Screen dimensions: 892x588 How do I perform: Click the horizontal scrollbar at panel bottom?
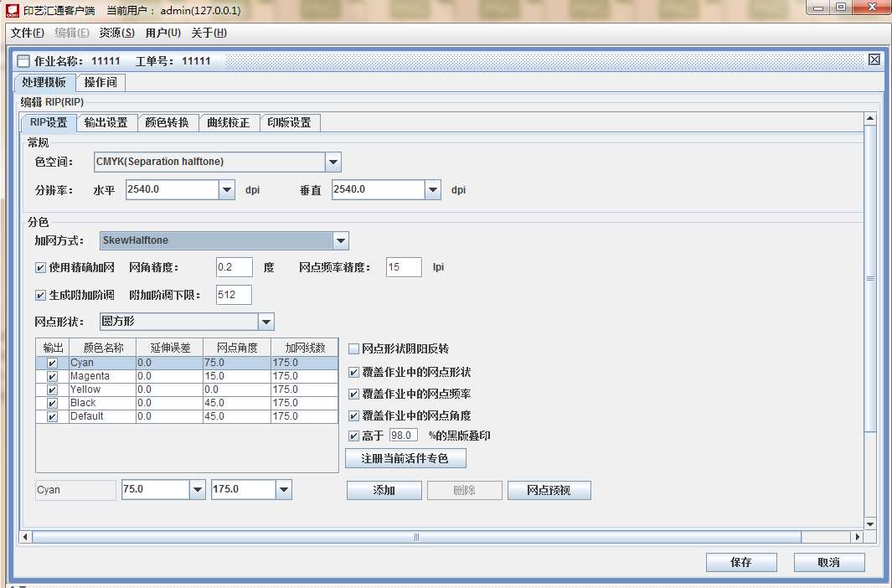tap(415, 537)
